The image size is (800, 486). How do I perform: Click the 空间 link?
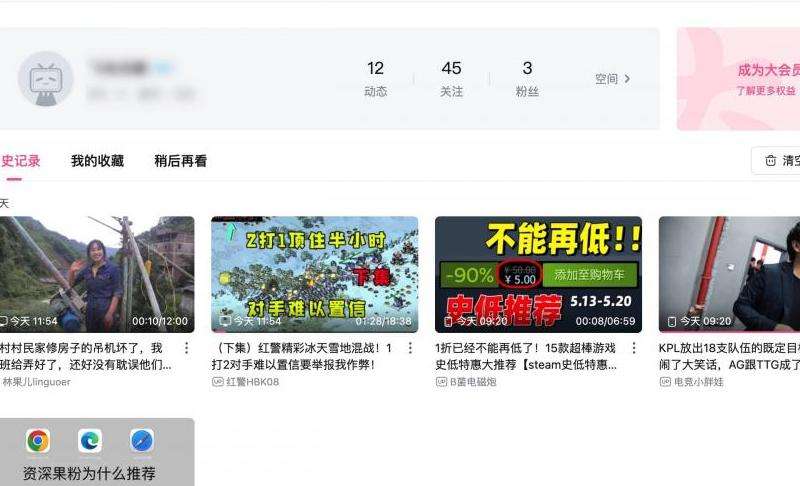pos(606,79)
